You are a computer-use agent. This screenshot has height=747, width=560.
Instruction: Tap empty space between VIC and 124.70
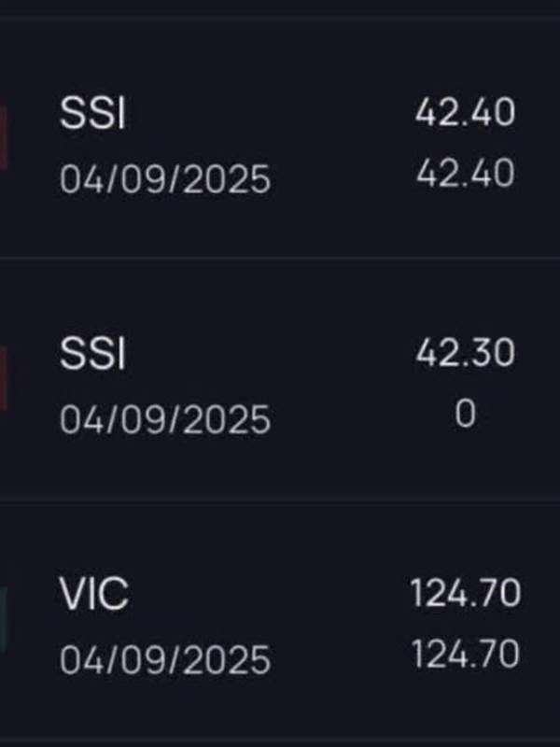[x=271, y=595]
